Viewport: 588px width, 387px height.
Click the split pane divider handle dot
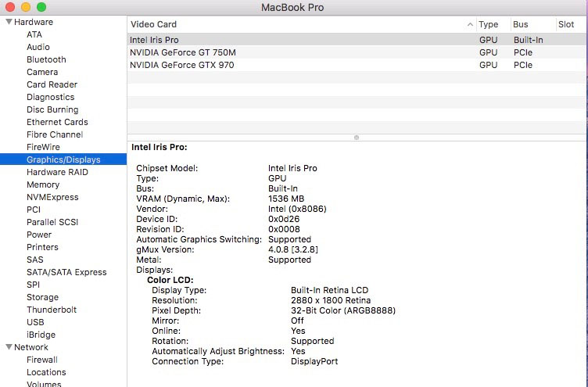[x=357, y=138]
